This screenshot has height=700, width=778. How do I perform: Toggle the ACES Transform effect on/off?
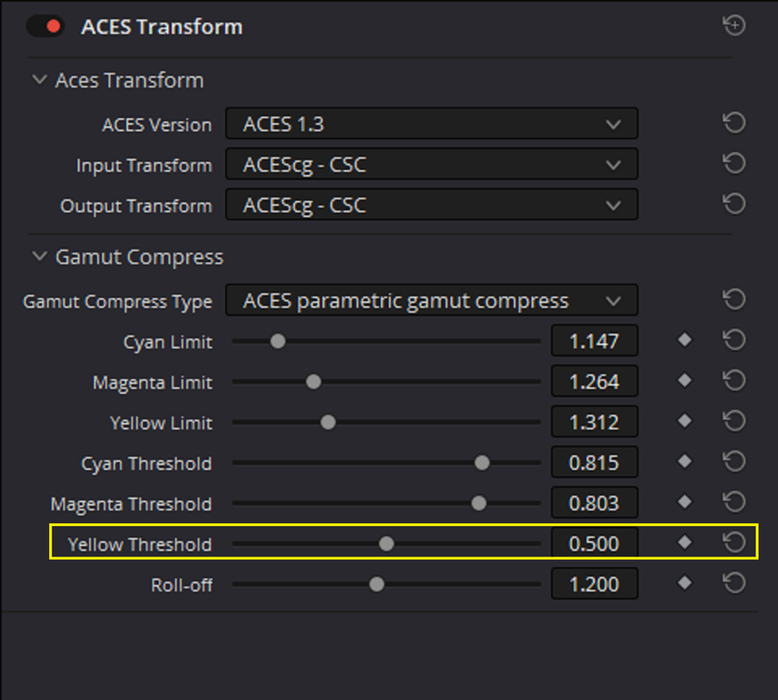pos(46,26)
